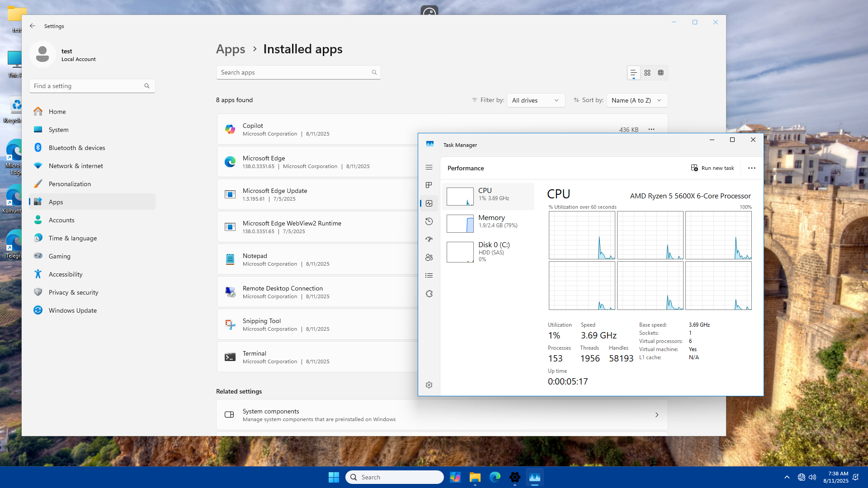Click the Find a setting field
This screenshot has height=488, width=868.
92,86
